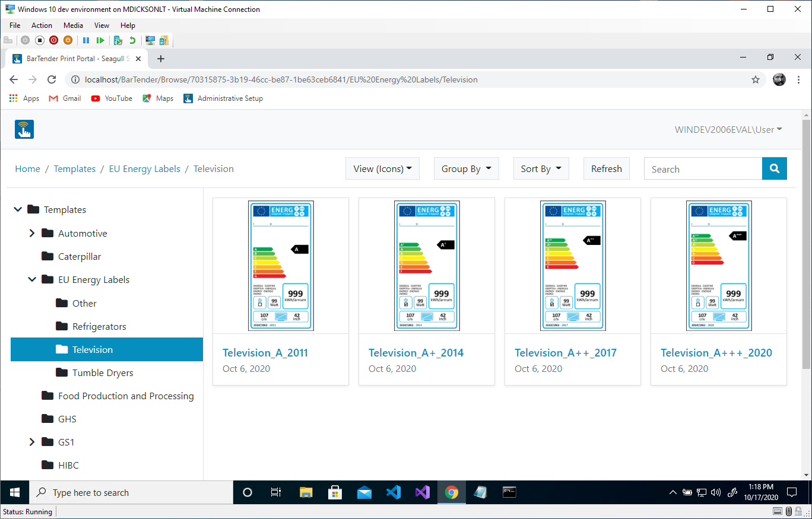Expand the Automotive folder chevron

pos(32,234)
